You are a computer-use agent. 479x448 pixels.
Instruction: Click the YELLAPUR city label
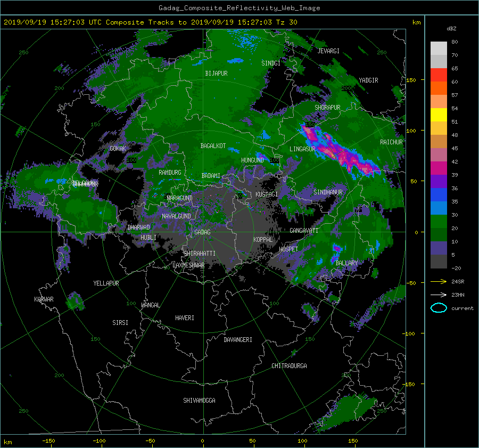click(x=106, y=283)
